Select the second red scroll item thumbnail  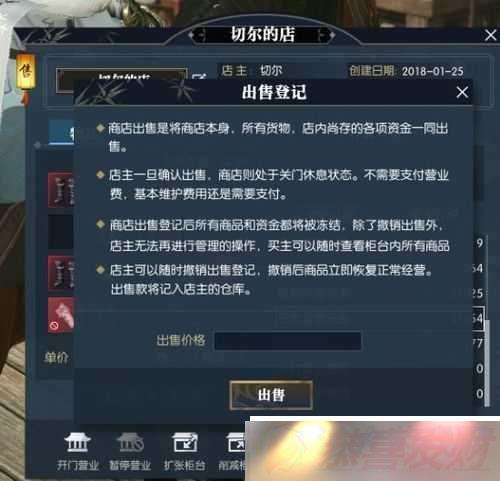(61, 273)
